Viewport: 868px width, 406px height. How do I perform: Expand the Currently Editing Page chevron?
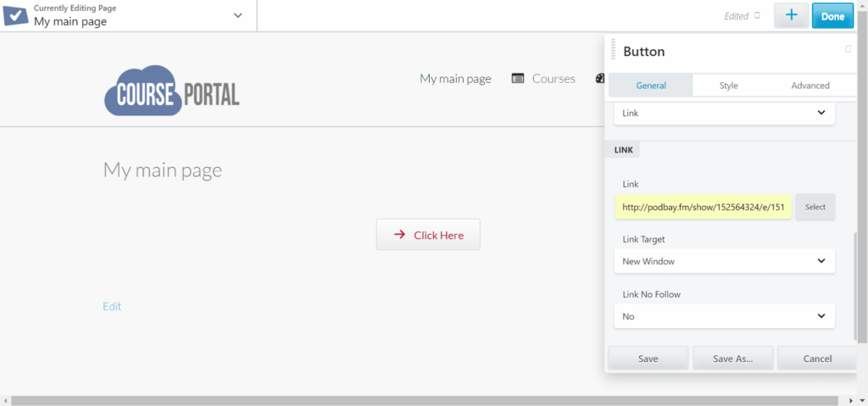click(237, 16)
